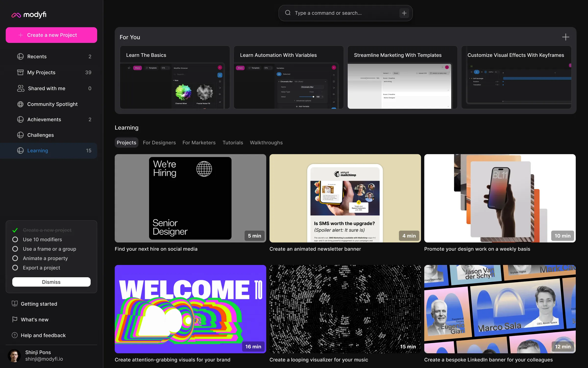This screenshot has width=588, height=368.
Task: Dismiss the onboarding checklist
Action: [51, 282]
